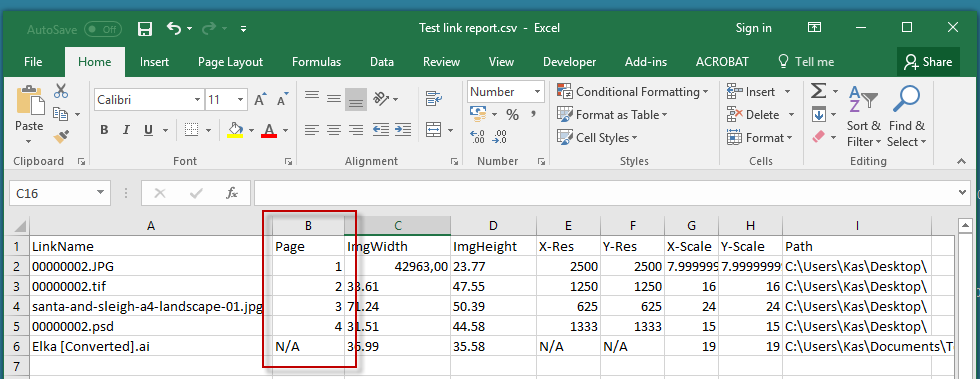Toggle Italic formatting
This screenshot has height=379, width=980.
[126, 130]
